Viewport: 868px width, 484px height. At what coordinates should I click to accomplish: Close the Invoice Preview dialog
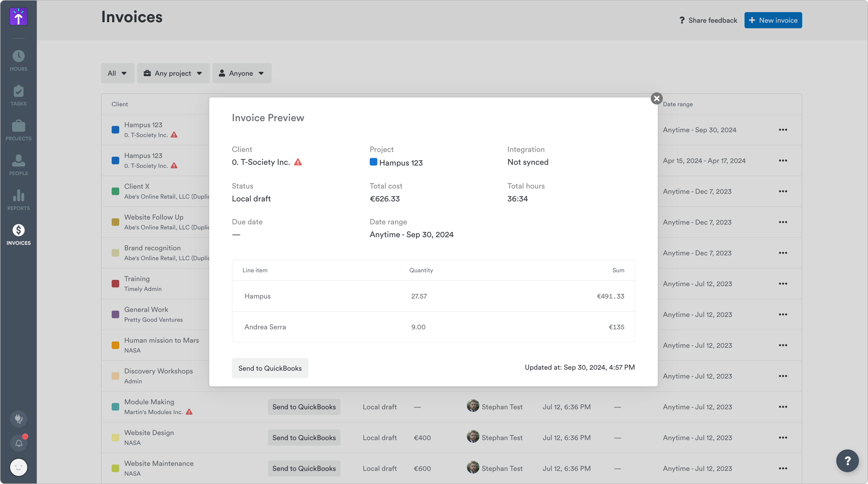tap(656, 98)
